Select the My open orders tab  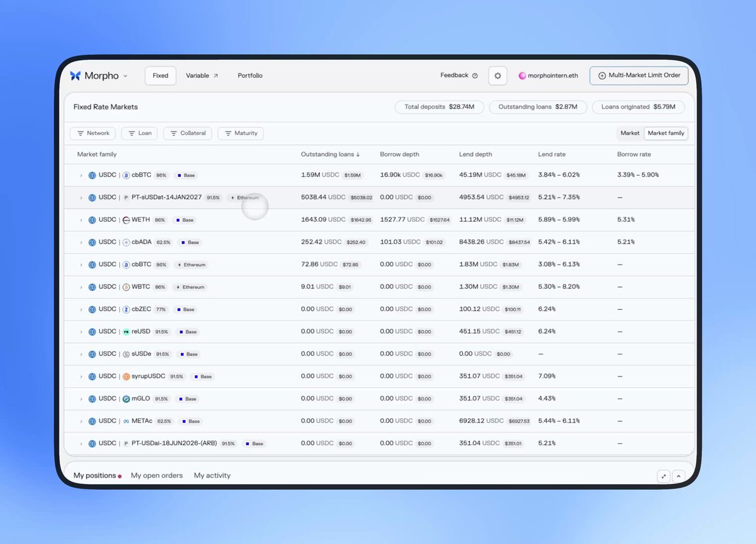coord(157,475)
